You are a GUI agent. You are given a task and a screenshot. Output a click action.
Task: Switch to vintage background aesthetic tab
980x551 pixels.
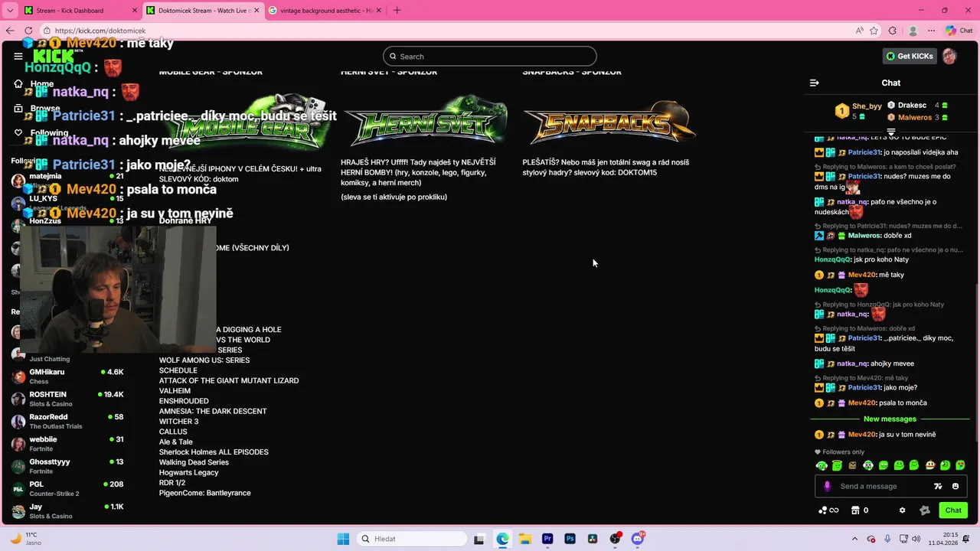click(325, 11)
